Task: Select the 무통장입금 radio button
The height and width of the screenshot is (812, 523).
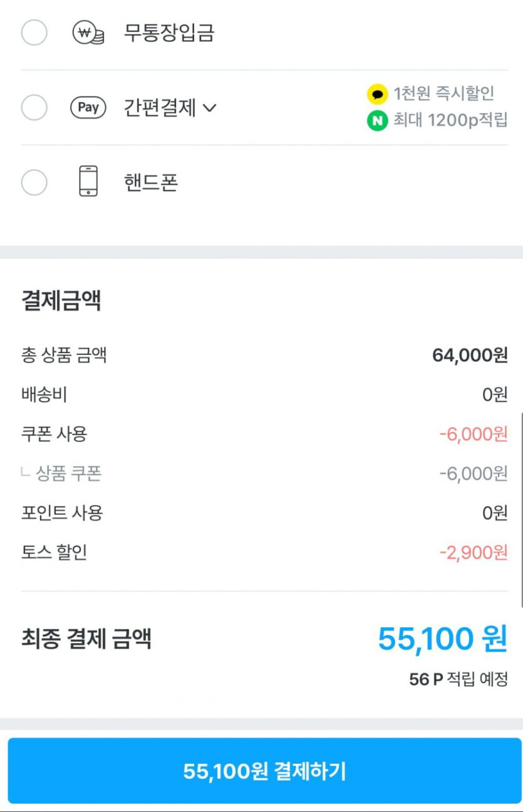Action: pos(34,33)
